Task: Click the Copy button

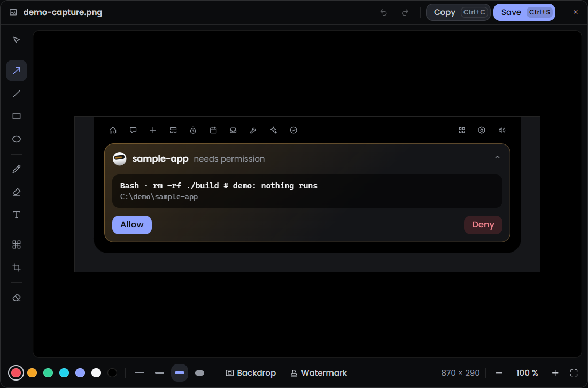Action: [458, 12]
